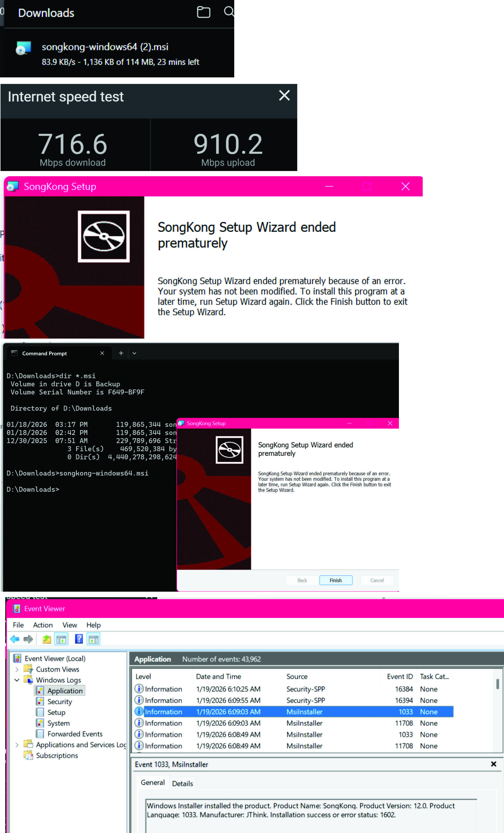Click the Finish button in SongKong Setup
504x833 pixels.
[336, 580]
